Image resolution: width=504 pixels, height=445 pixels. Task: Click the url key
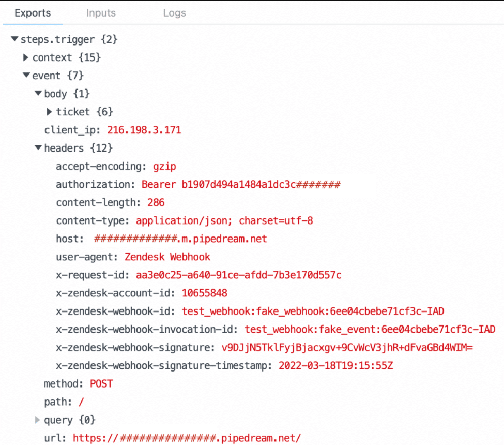[55, 438]
